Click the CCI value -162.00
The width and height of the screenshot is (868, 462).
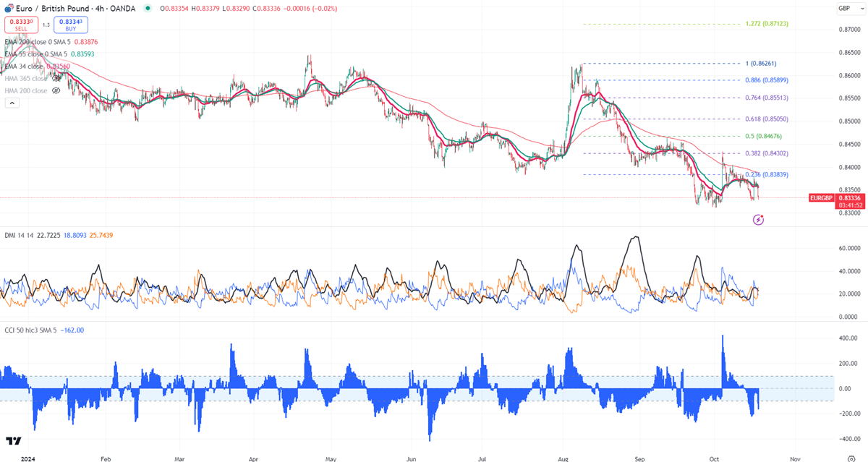pos(74,330)
